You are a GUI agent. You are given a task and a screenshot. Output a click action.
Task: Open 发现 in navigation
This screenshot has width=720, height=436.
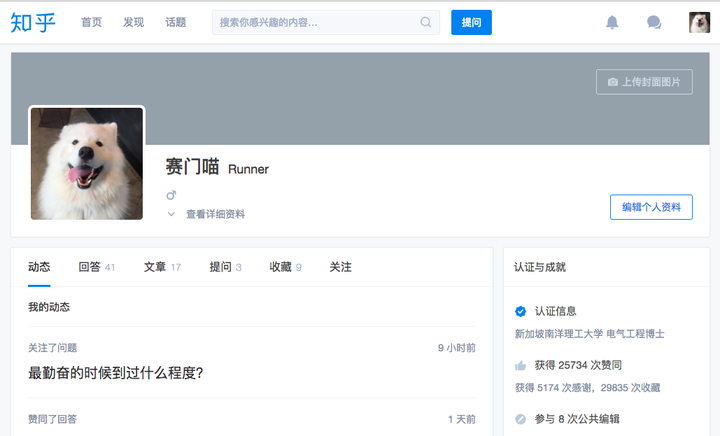134,22
